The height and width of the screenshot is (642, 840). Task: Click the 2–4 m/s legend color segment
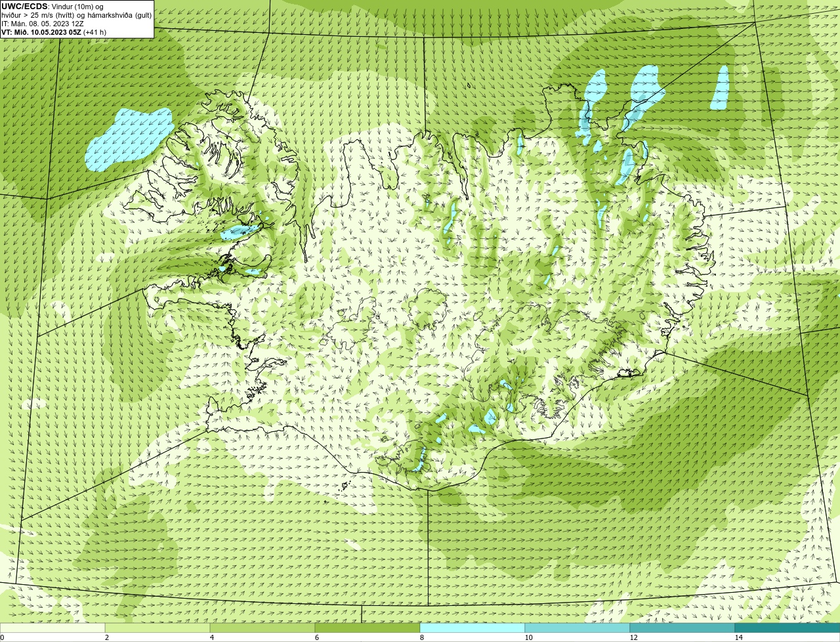(157, 628)
